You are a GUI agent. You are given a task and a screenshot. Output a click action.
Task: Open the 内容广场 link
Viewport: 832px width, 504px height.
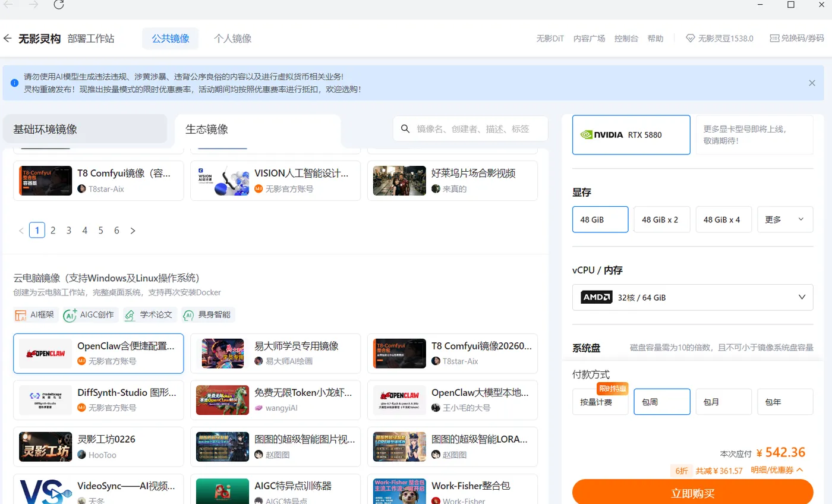click(x=589, y=39)
